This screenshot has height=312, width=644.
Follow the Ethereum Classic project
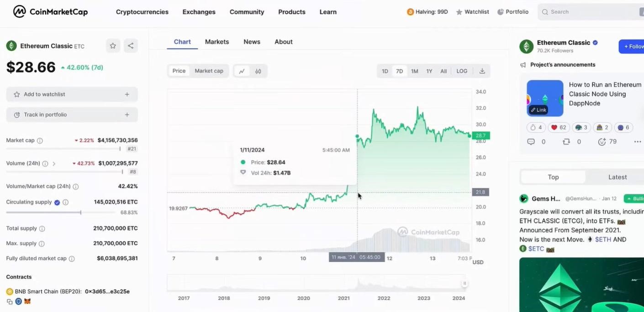632,47
